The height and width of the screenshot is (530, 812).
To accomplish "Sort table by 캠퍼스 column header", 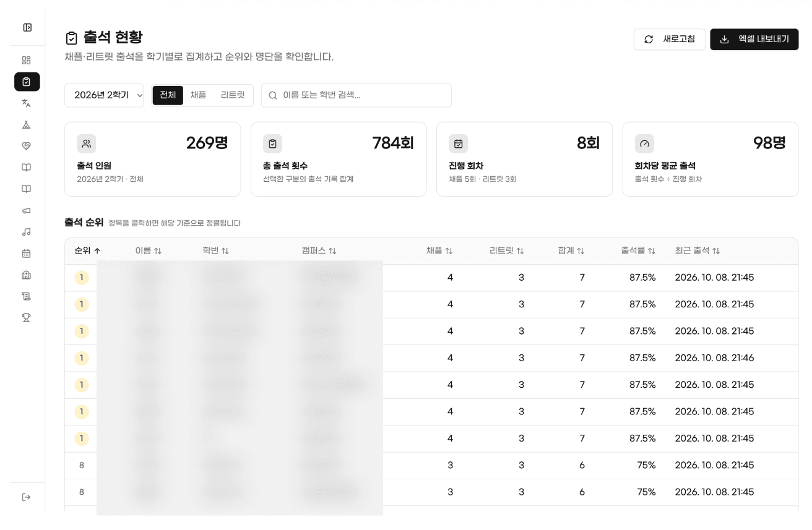I will [319, 251].
